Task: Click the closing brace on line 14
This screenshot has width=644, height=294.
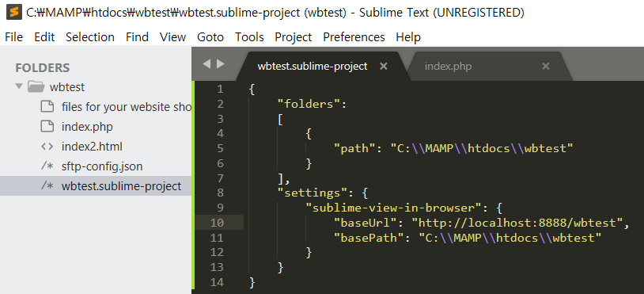Action: (252, 282)
